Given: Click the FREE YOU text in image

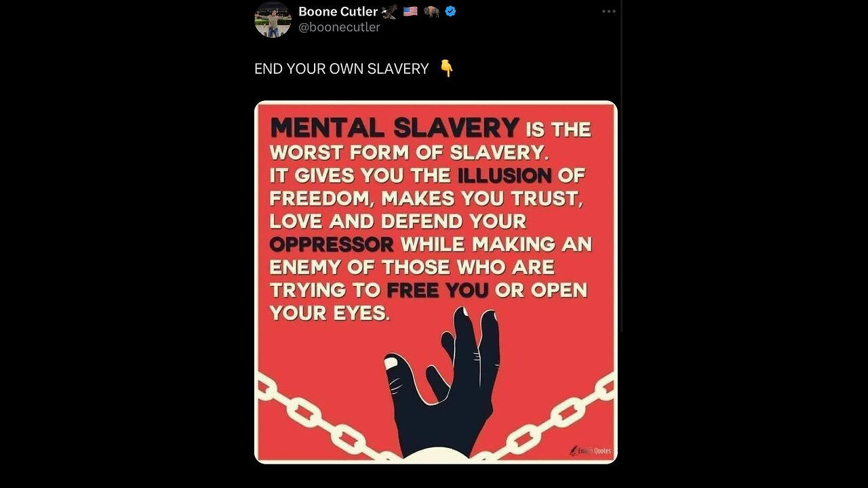Looking at the screenshot, I should [x=437, y=290].
